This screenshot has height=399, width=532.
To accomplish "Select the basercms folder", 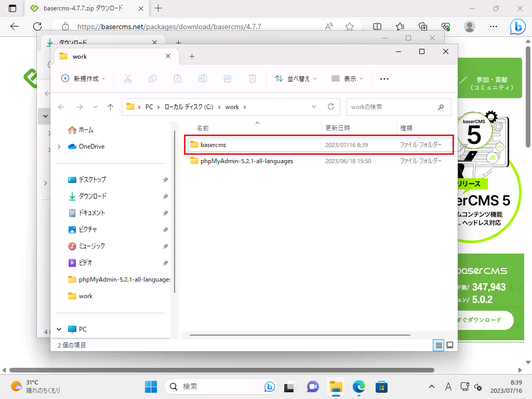I will (x=213, y=144).
